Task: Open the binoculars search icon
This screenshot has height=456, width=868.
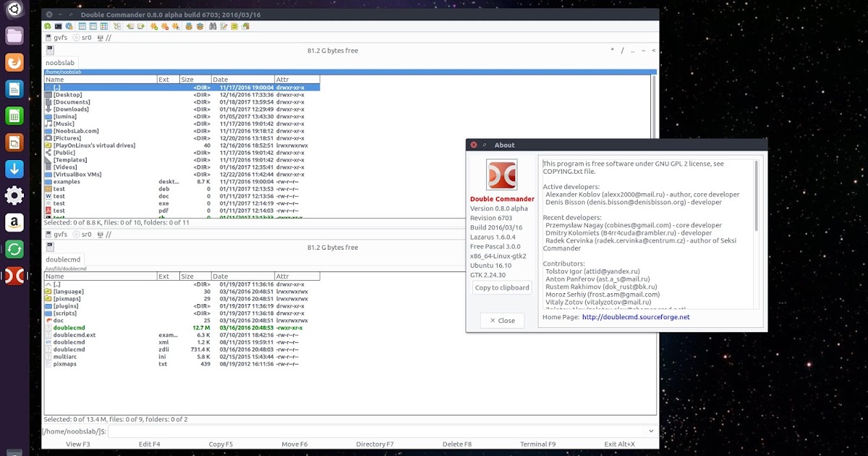Action: [213, 26]
